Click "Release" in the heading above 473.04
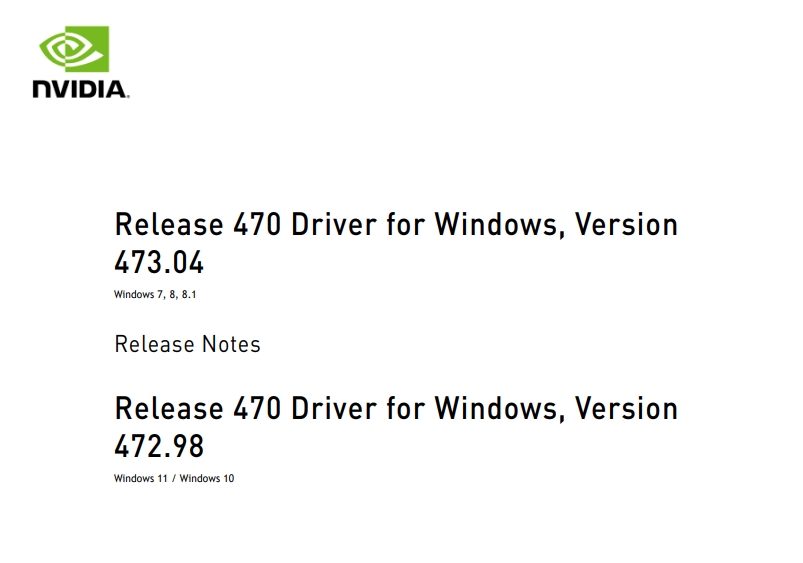The image size is (803, 563). click(169, 224)
